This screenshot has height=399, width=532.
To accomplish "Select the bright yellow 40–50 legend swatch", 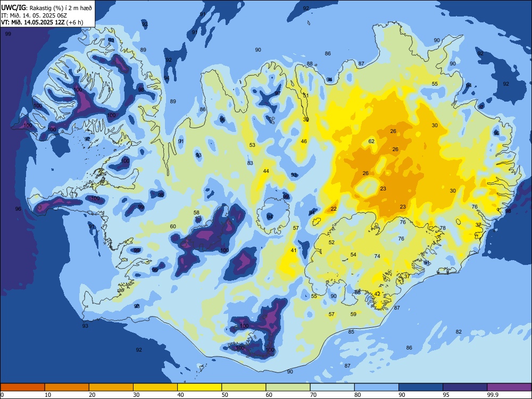I will (x=199, y=387).
